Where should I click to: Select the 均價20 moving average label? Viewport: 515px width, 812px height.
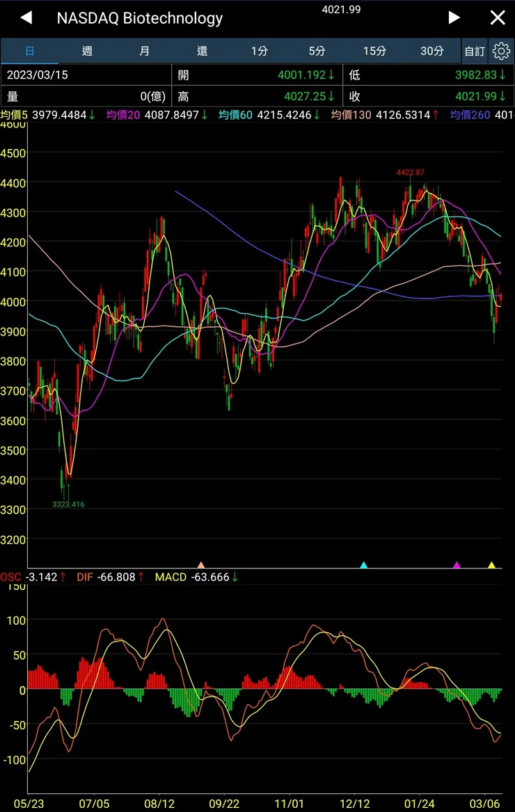tap(123, 114)
